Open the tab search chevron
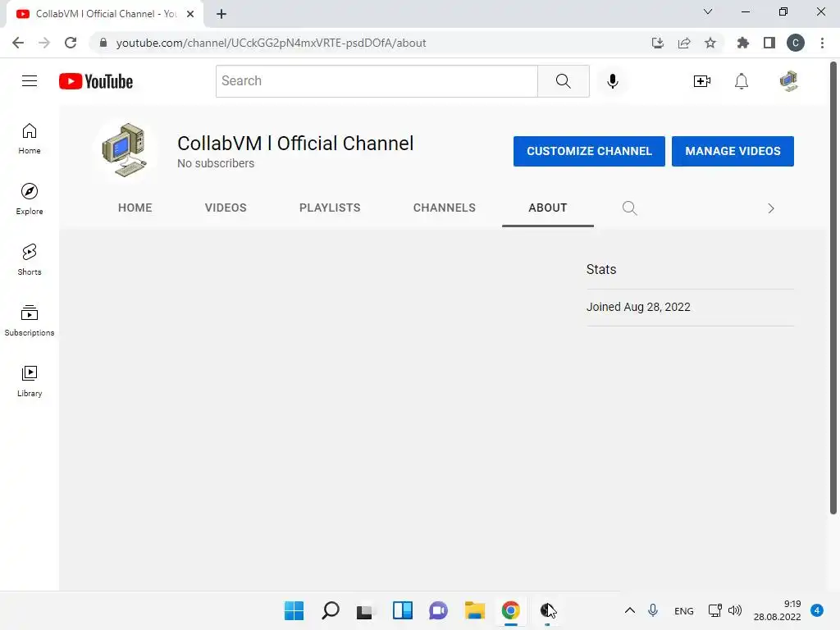This screenshot has width=840, height=630. (x=708, y=11)
